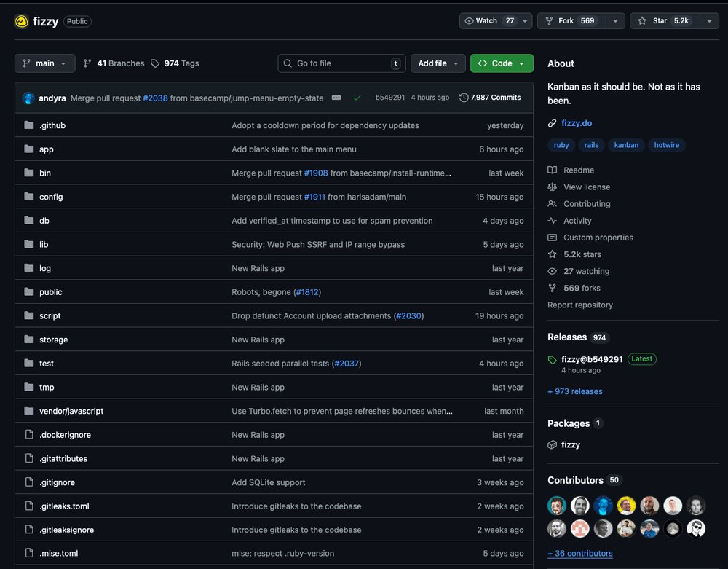The width and height of the screenshot is (728, 569).
Task: Open pull request #2038 link
Action: (x=155, y=98)
